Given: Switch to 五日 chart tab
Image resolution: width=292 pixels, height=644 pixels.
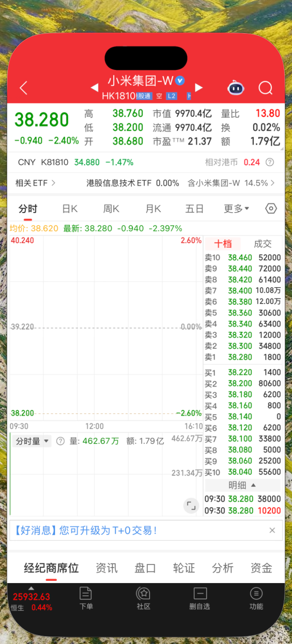Looking at the screenshot, I should (194, 209).
